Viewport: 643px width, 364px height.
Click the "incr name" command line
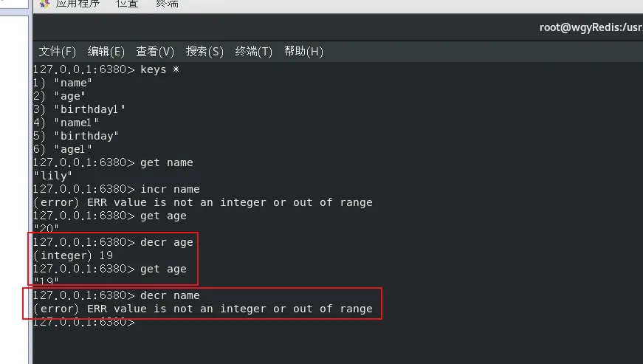pyautogui.click(x=116, y=189)
